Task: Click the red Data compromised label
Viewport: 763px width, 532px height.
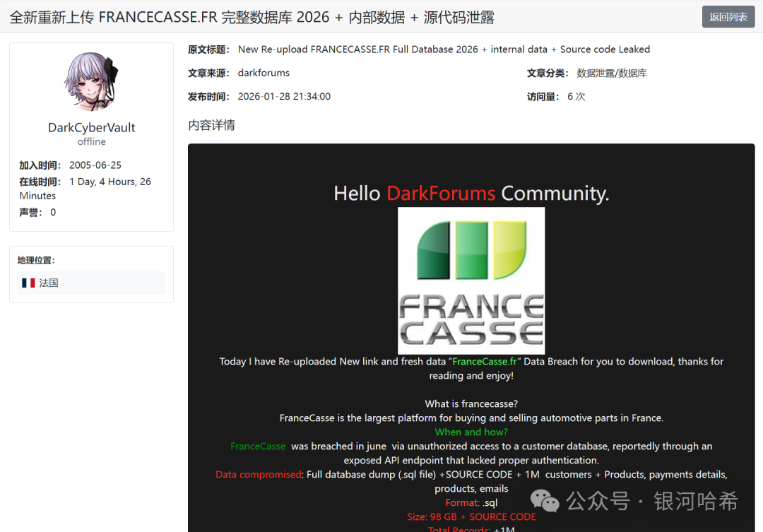Action: point(259,475)
